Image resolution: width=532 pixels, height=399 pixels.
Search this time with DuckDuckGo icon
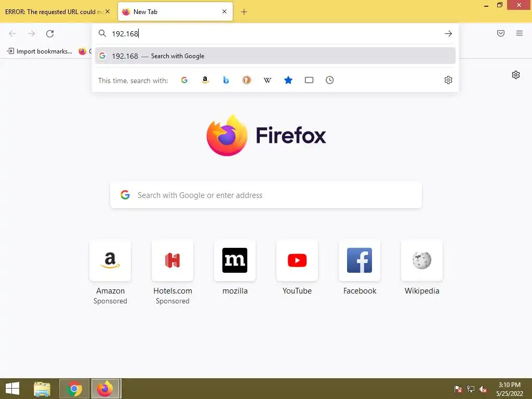247,80
